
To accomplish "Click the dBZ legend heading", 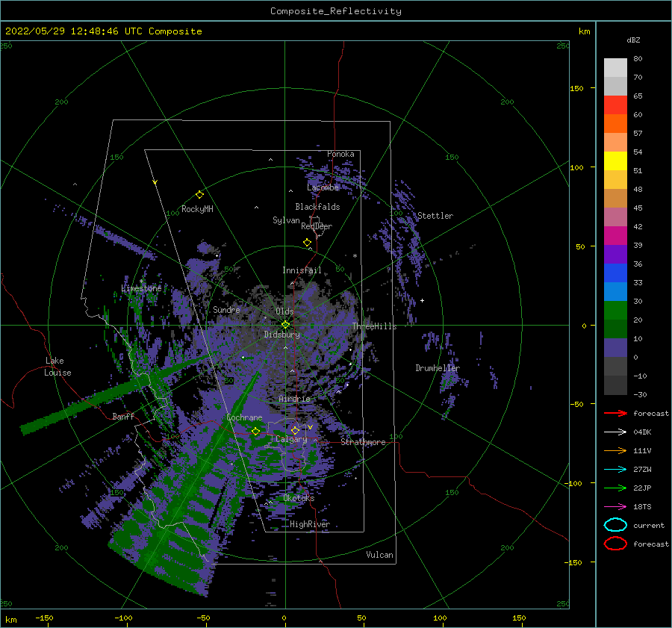I will (x=633, y=40).
